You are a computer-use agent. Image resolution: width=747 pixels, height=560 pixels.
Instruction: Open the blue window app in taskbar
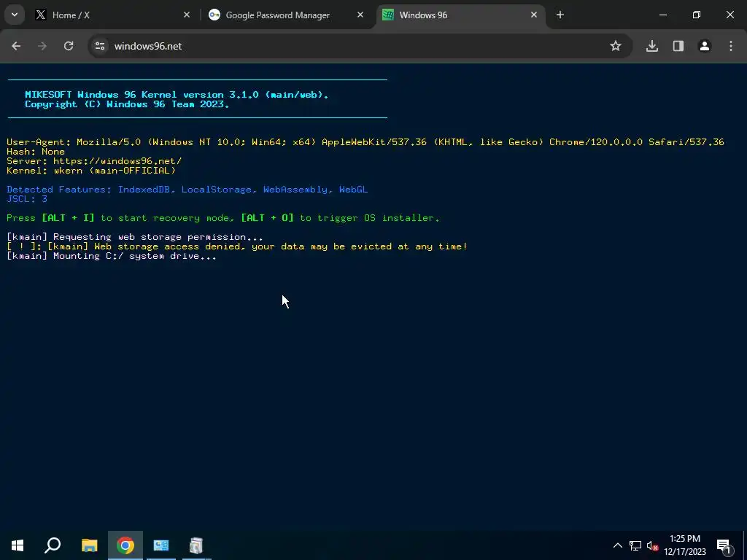point(161,545)
